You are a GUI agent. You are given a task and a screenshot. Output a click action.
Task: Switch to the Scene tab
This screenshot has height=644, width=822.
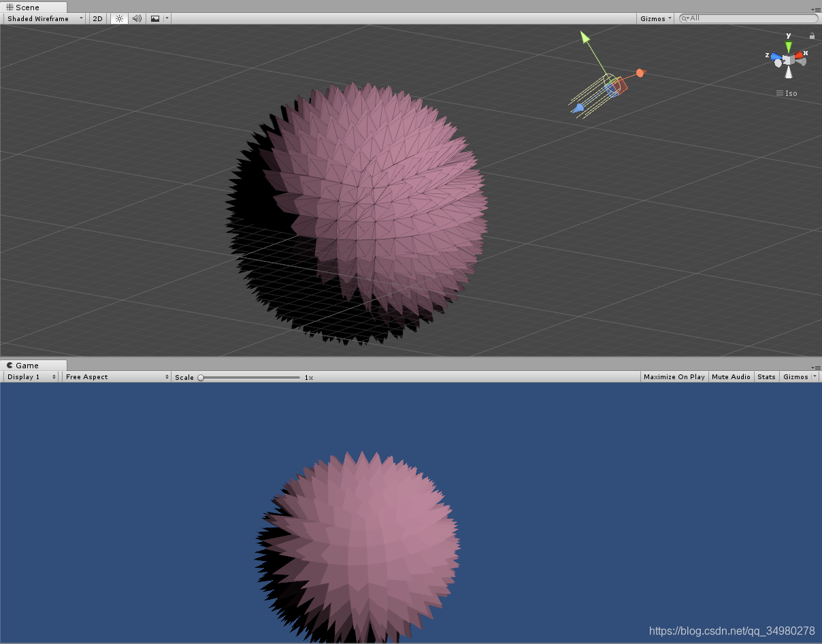(33, 7)
